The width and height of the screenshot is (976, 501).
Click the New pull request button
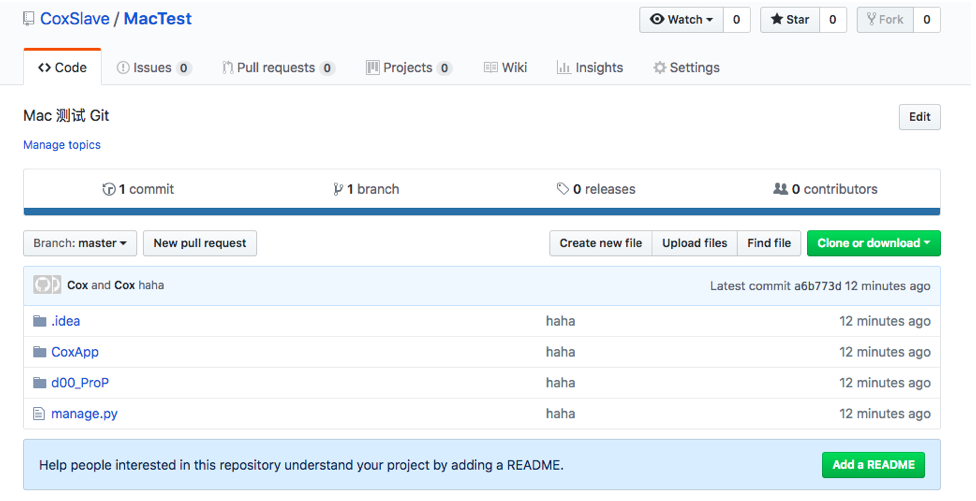[200, 243]
